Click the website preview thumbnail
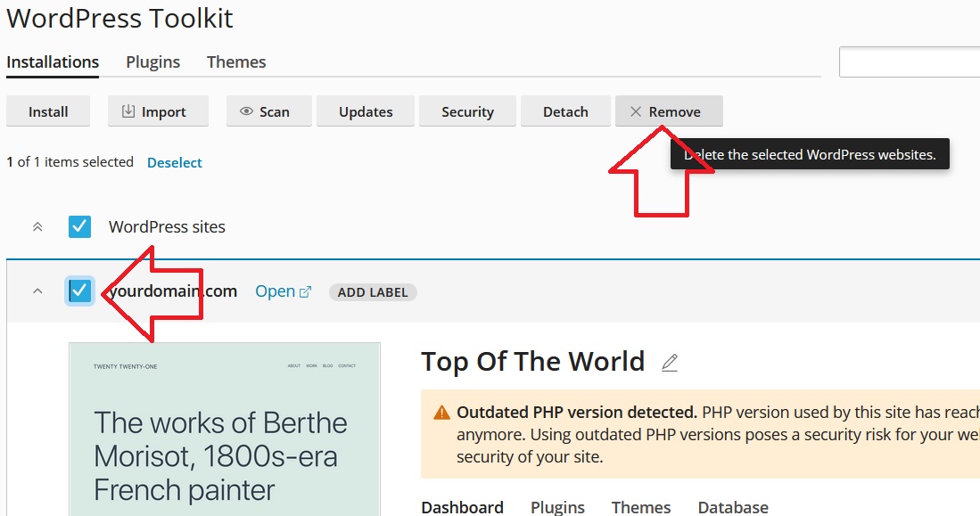Image resolution: width=980 pixels, height=516 pixels. point(225,430)
